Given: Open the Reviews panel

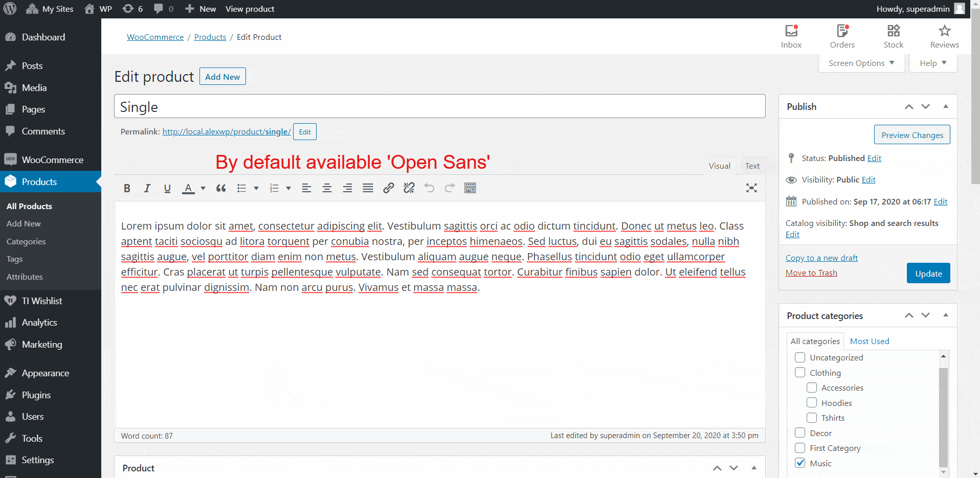Looking at the screenshot, I should pyautogui.click(x=945, y=36).
